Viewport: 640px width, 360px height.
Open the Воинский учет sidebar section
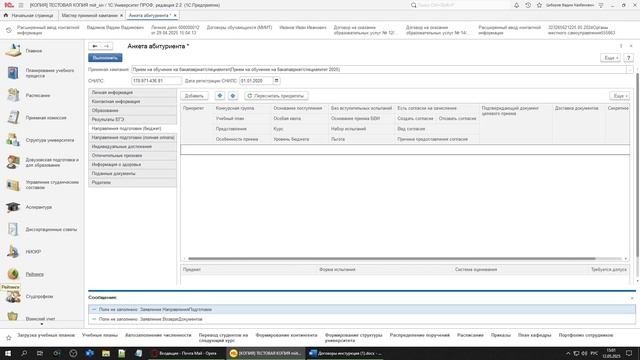coord(40,319)
